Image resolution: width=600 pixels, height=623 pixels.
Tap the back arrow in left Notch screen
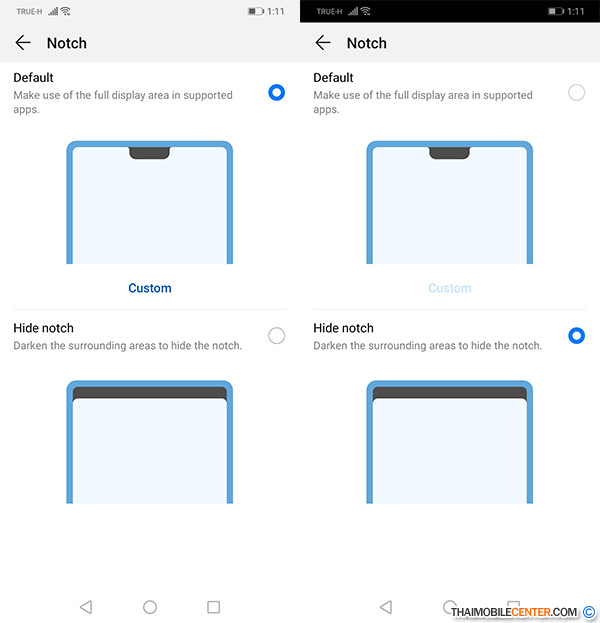pos(23,43)
